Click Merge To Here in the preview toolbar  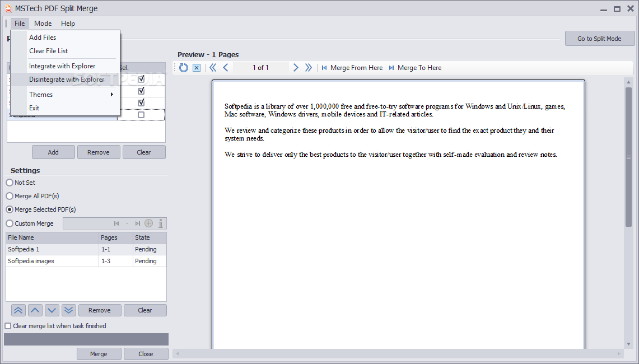415,68
